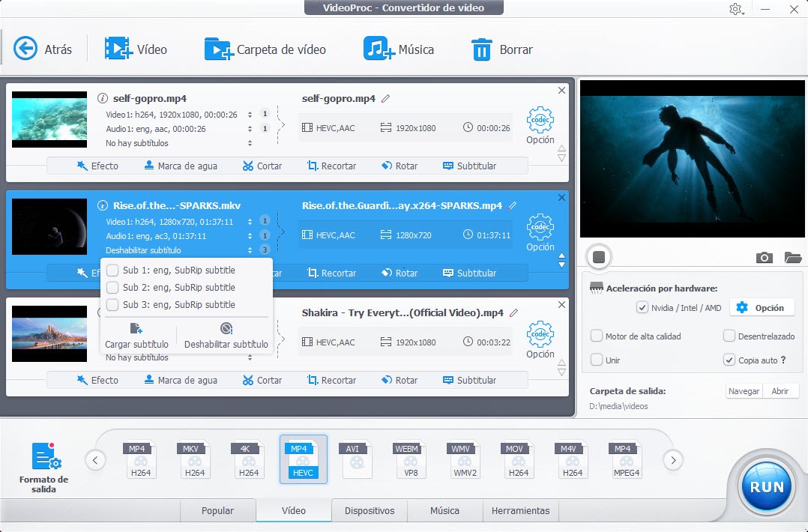Switch to the Dispositivos tab

[370, 510]
